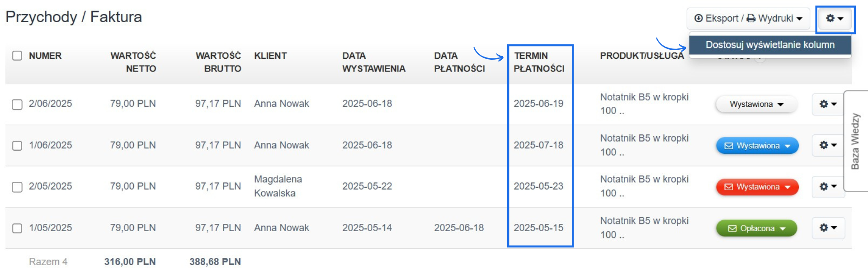Click the export icon in Eksport / Wydruki button
868x271 pixels.
point(698,19)
